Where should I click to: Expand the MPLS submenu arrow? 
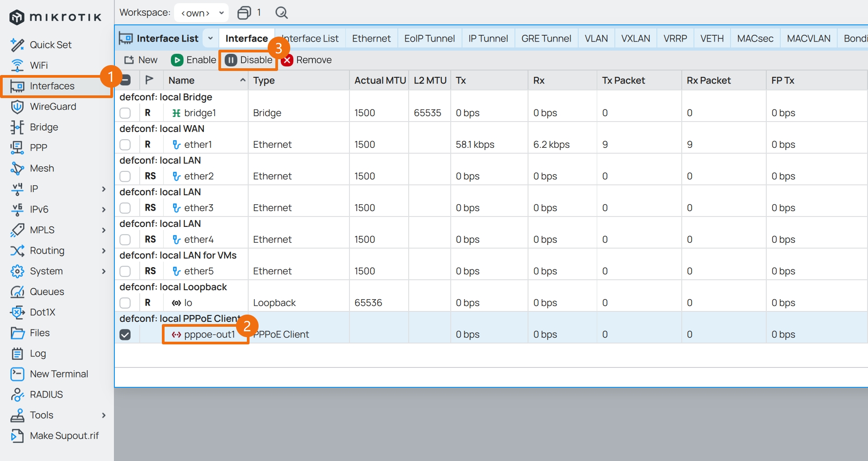tap(104, 230)
